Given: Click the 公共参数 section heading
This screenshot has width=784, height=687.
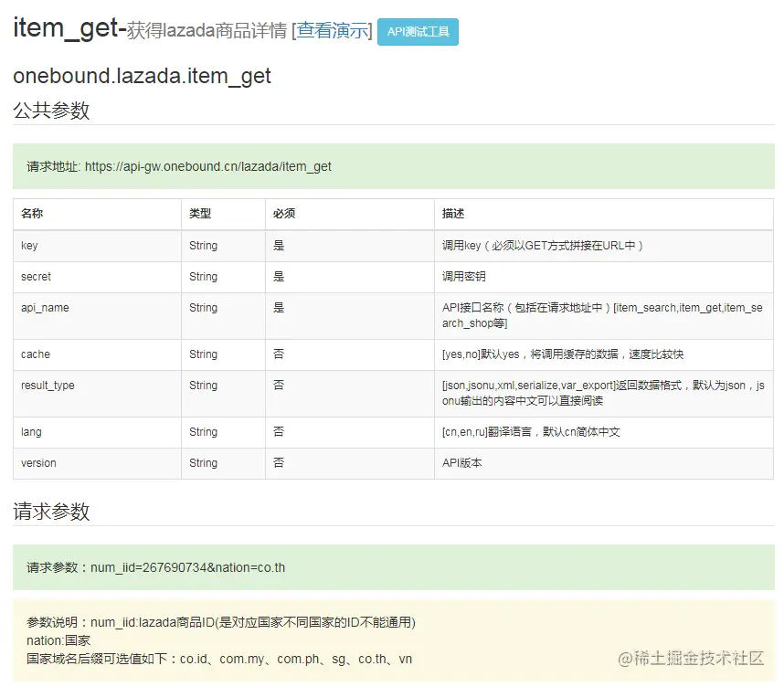Looking at the screenshot, I should point(51,110).
